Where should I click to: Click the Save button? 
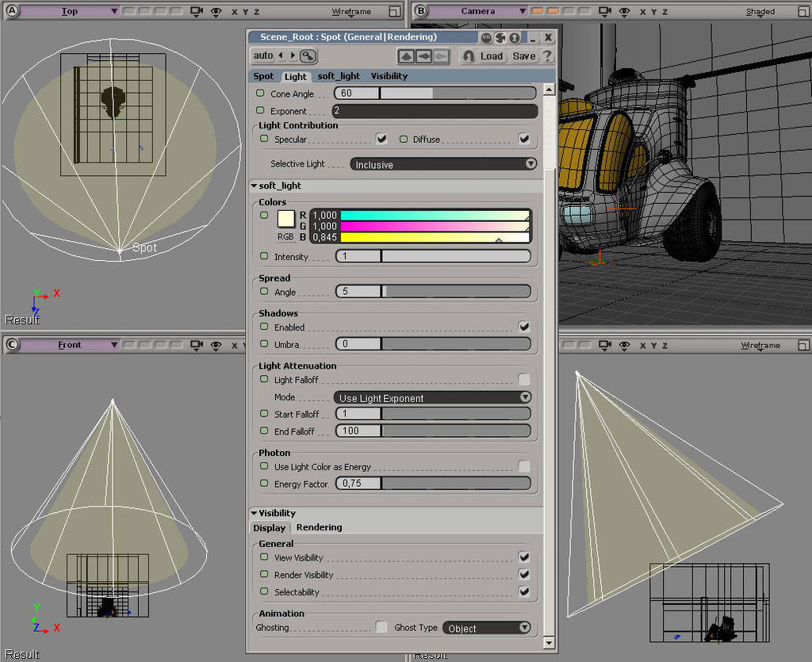pos(523,56)
